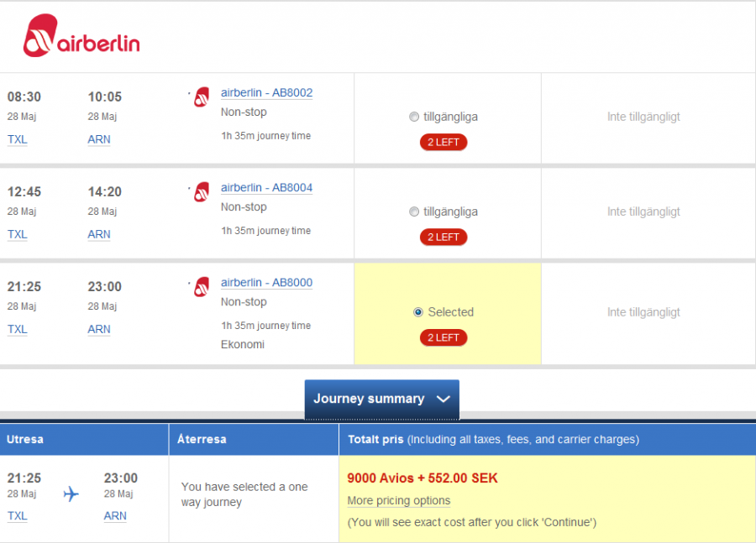Click the airberlin icon beside flight AB8002
The image size is (756, 543).
(202, 97)
